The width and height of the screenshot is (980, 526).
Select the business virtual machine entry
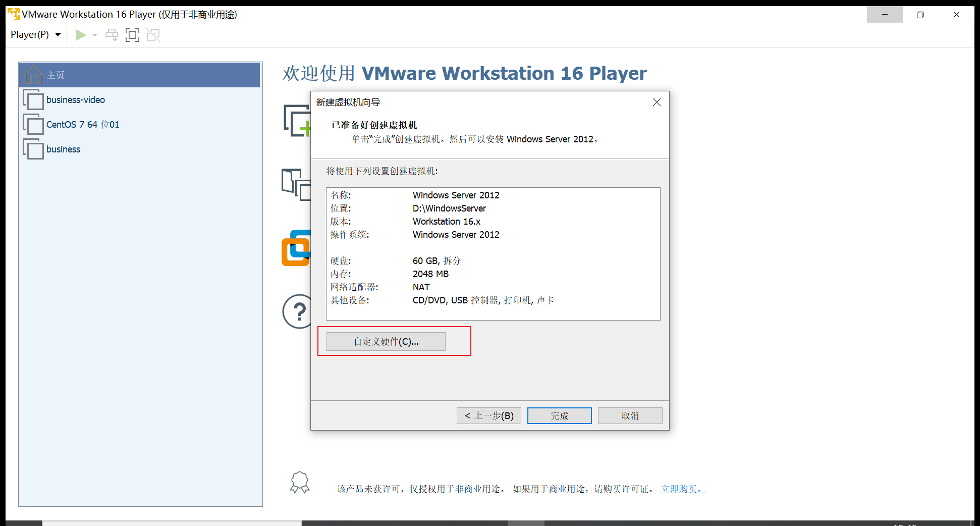point(63,149)
